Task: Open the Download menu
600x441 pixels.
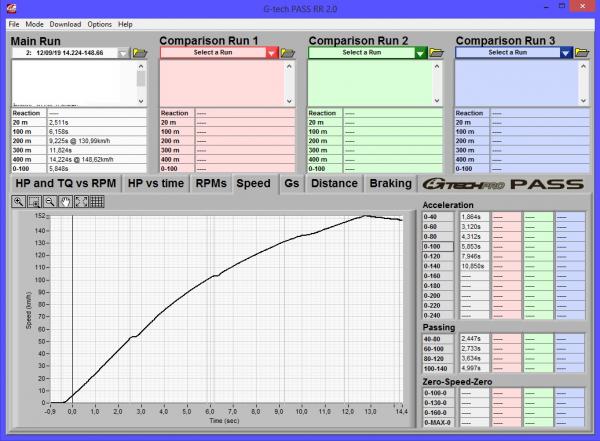Action: click(65, 24)
